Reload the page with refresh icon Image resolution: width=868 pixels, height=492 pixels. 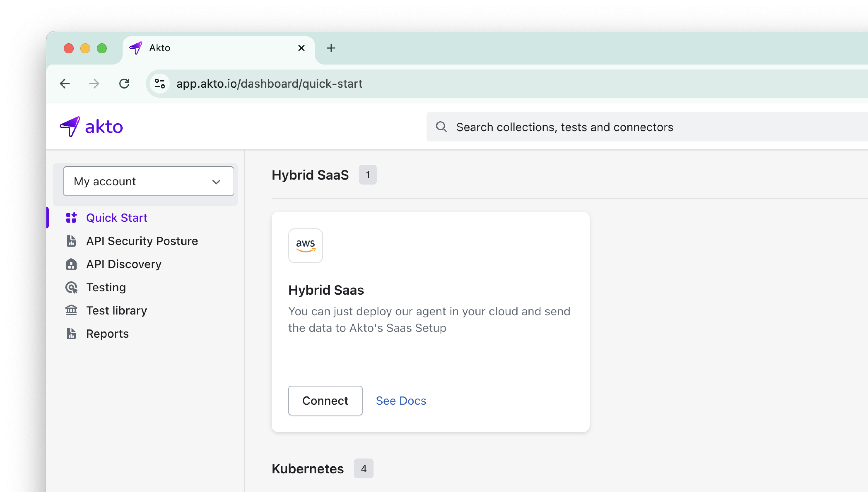[124, 83]
